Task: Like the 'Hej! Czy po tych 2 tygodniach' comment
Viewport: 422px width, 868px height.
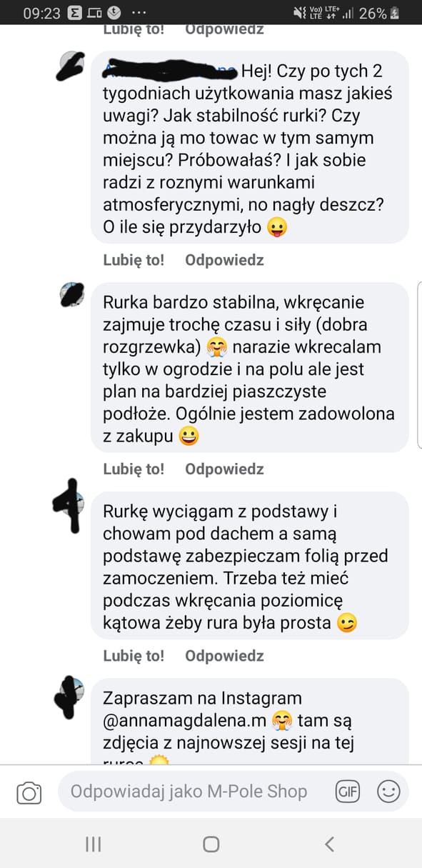Action: click(134, 260)
